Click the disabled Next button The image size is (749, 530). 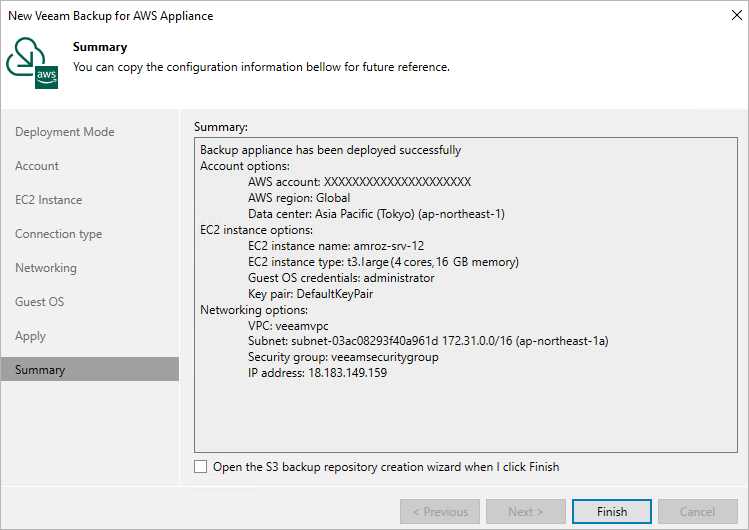click(x=526, y=511)
